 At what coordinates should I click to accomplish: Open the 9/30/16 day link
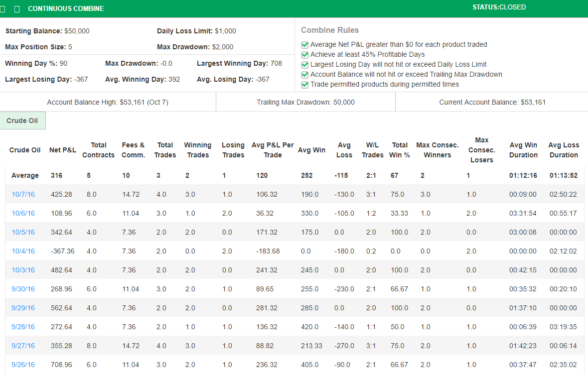coord(23,289)
